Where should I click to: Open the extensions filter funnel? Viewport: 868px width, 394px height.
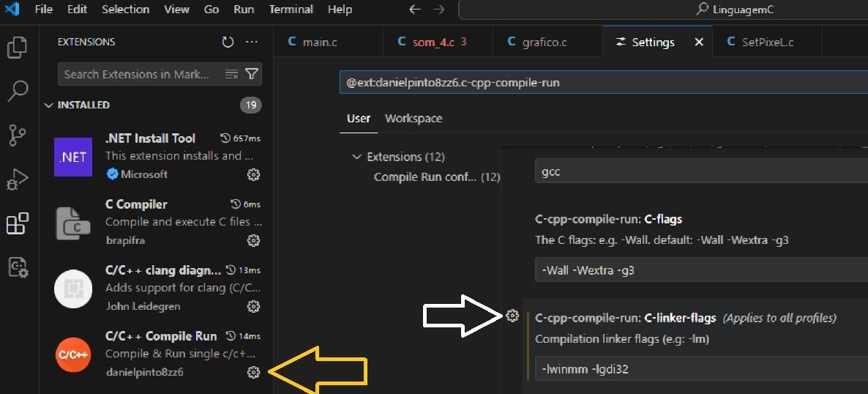[x=251, y=74]
